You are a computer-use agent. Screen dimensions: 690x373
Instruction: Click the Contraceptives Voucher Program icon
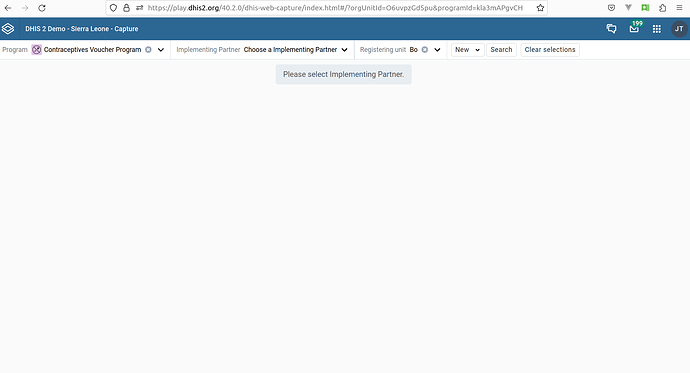click(37, 50)
